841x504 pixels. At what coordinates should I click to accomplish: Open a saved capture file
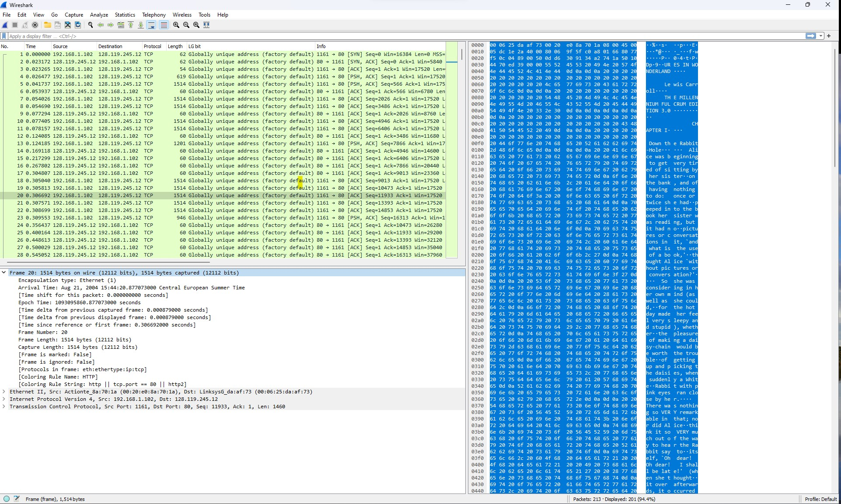[47, 25]
